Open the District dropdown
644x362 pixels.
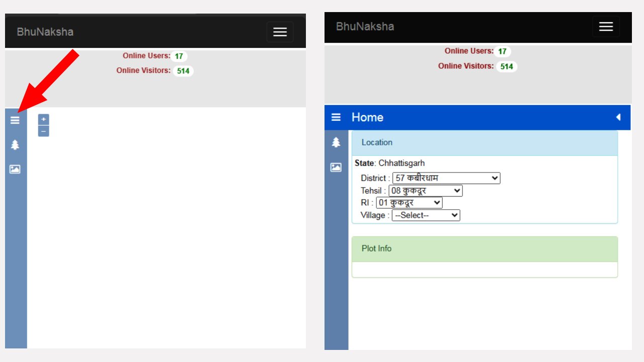[x=446, y=178]
